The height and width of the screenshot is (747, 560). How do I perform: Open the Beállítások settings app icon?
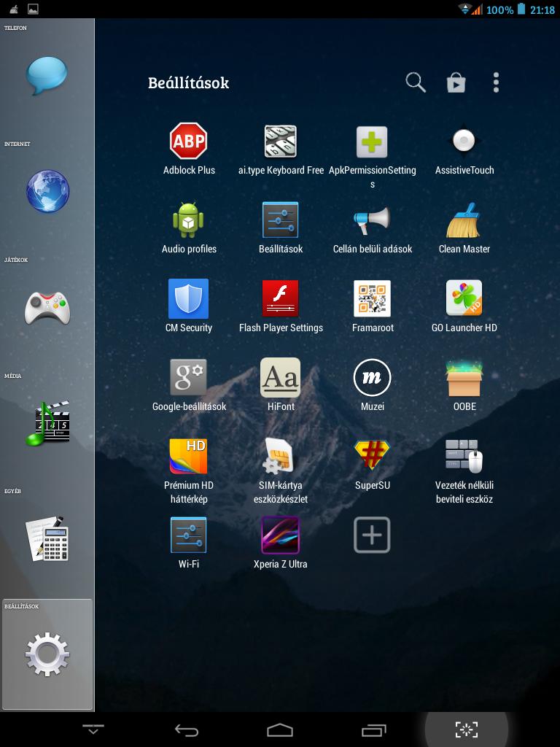[281, 220]
